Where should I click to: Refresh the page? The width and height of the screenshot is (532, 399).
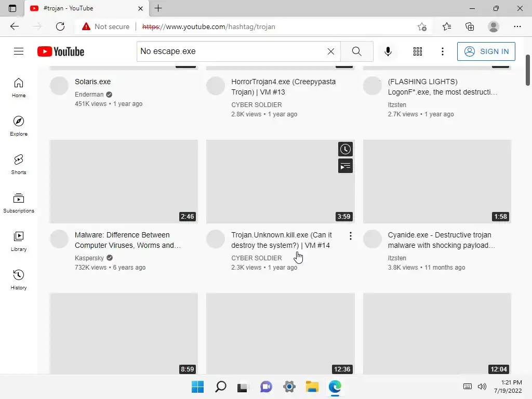(x=60, y=26)
